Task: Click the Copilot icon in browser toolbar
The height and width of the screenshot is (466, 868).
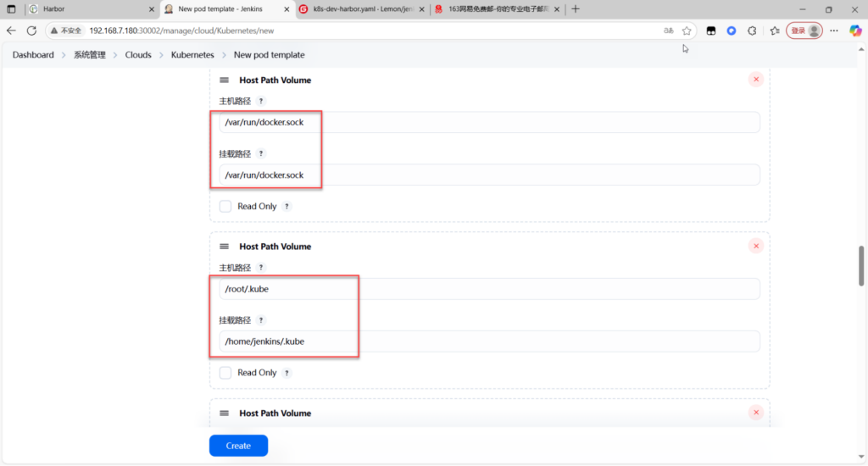Action: click(855, 31)
